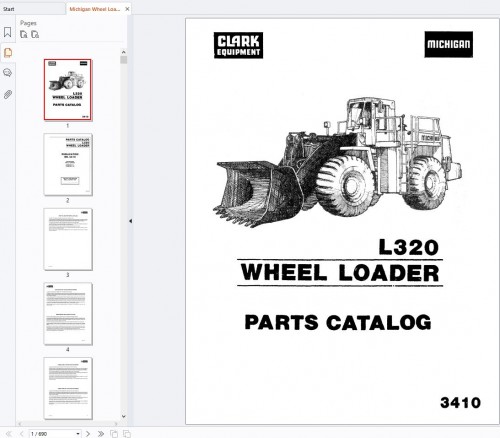Open the Comments panel icon
The image size is (500, 438).
[7, 73]
